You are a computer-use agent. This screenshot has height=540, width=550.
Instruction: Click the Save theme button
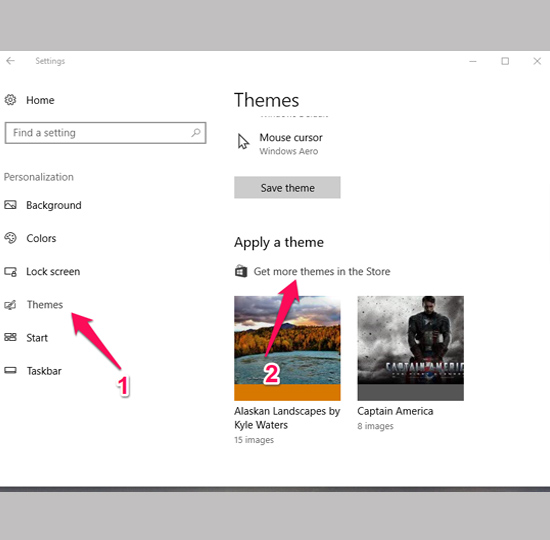287,188
